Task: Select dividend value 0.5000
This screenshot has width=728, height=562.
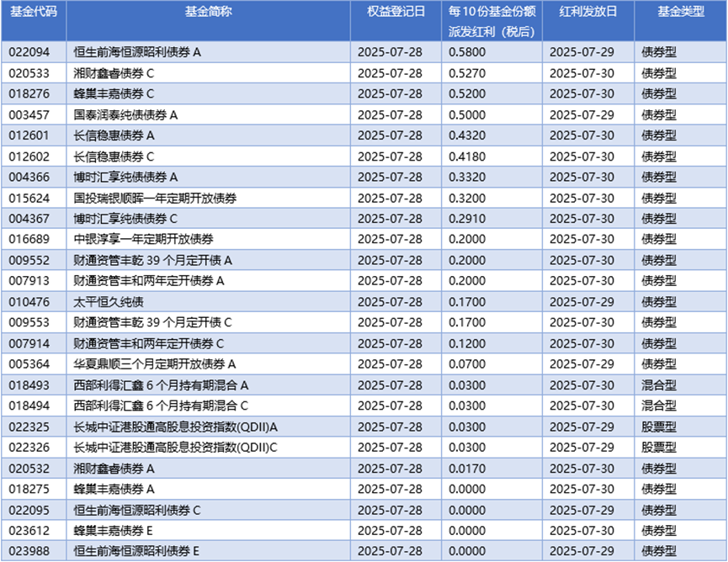Action: [467, 115]
